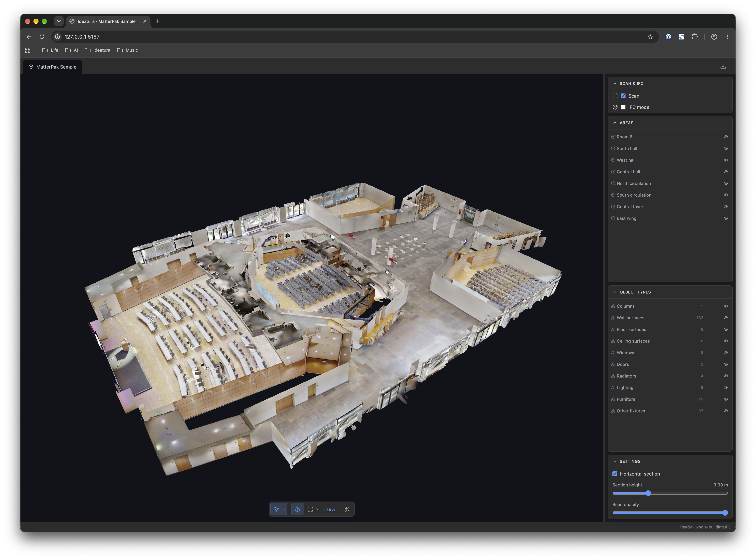Screen dimensions: 756x559
Task: Close the Ideatura browser tab
Action: point(145,21)
